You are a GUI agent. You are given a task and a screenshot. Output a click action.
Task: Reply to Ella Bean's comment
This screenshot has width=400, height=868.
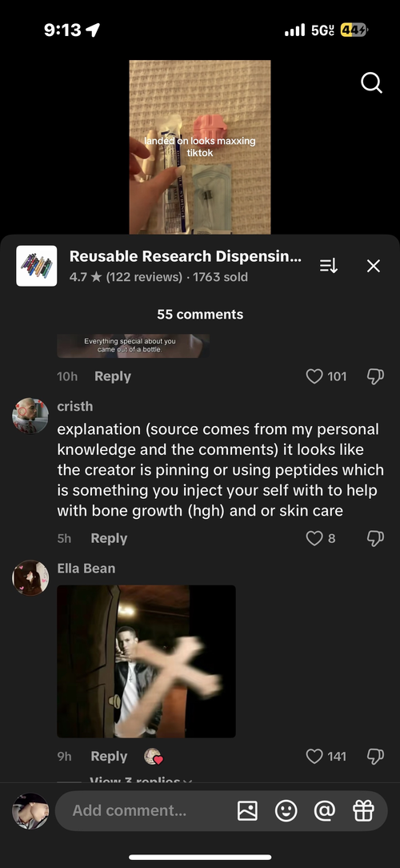click(x=109, y=756)
